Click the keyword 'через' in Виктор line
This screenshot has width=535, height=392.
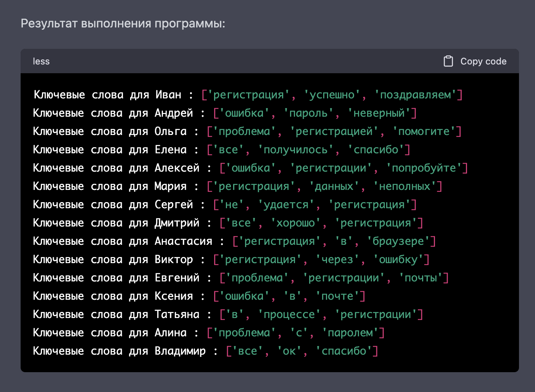pos(337,259)
